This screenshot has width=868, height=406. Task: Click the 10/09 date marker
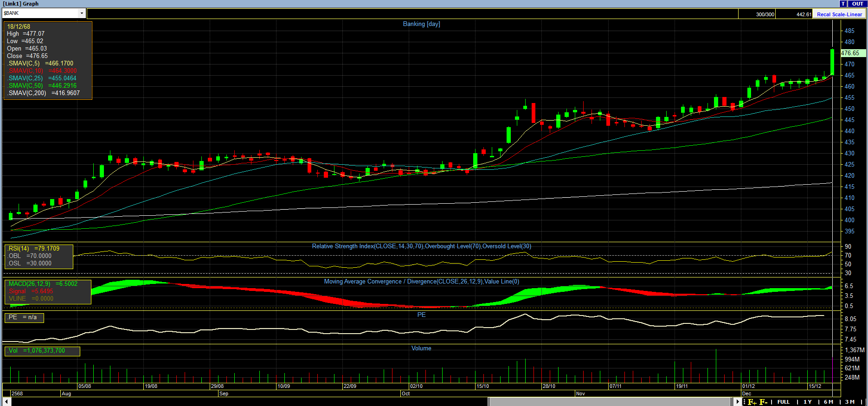pos(283,386)
